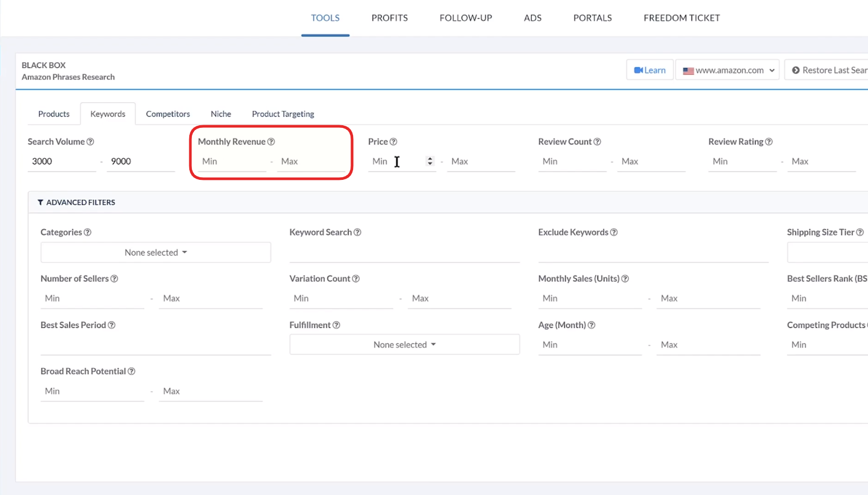Open help icon next to Fulfillment
The image size is (868, 495).
[336, 325]
